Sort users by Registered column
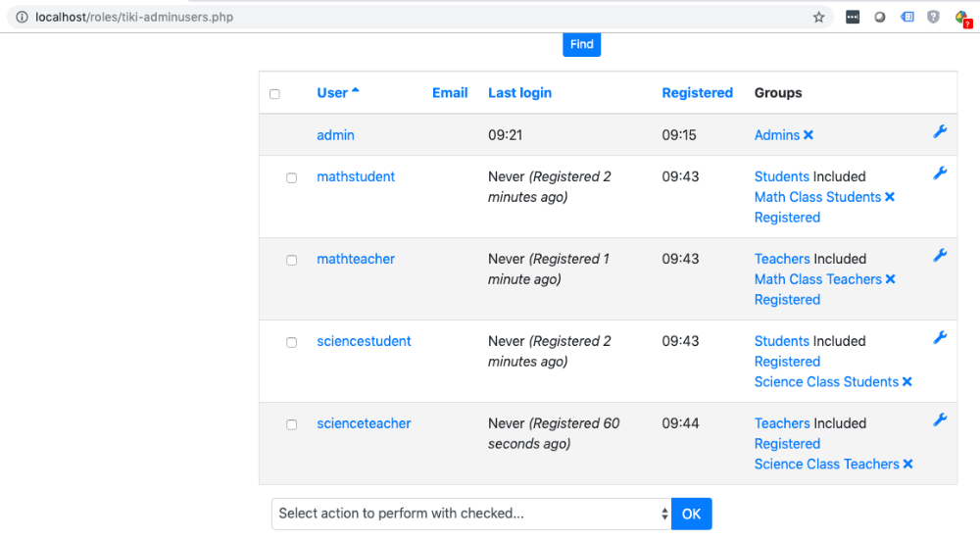This screenshot has width=980, height=541. pos(698,92)
